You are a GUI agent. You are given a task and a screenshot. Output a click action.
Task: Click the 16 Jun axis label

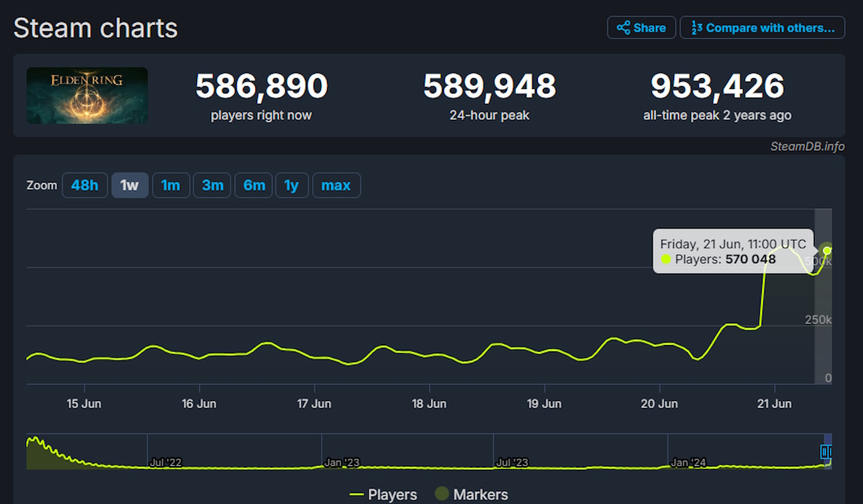[x=200, y=404]
